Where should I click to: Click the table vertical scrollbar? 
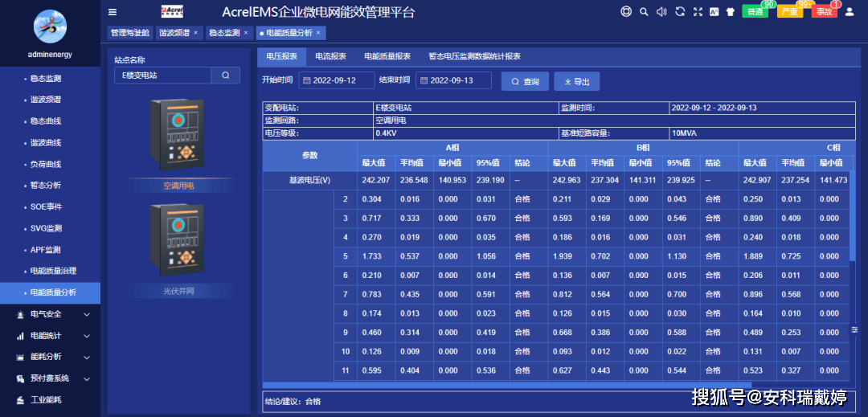(x=853, y=215)
